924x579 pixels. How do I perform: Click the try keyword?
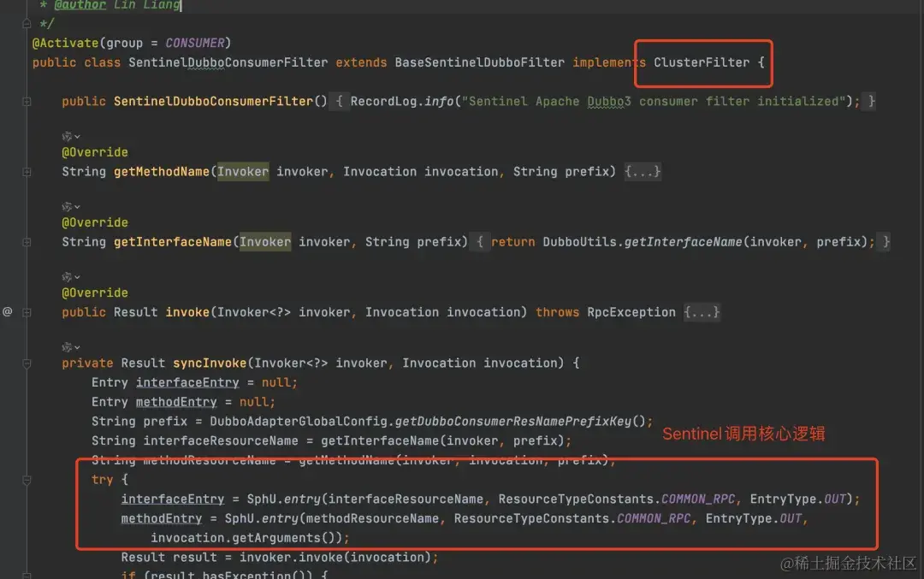102,480
